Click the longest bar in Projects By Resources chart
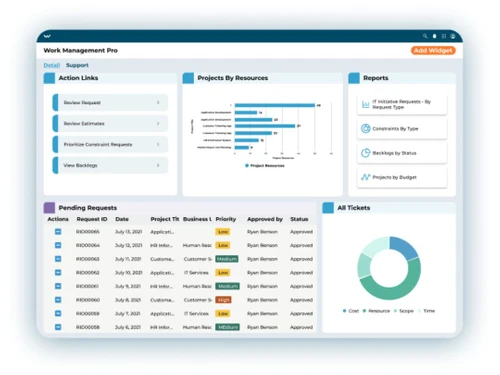The height and width of the screenshot is (375, 500). coord(275,105)
